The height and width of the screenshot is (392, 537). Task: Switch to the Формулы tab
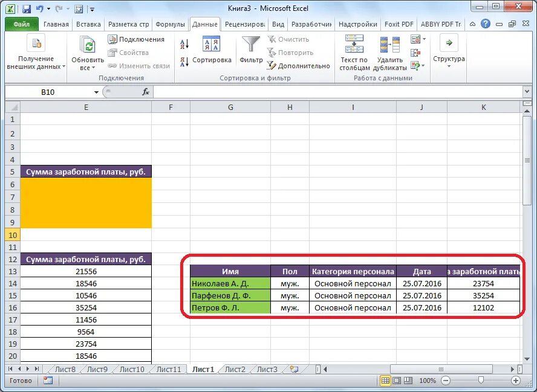pyautogui.click(x=170, y=24)
